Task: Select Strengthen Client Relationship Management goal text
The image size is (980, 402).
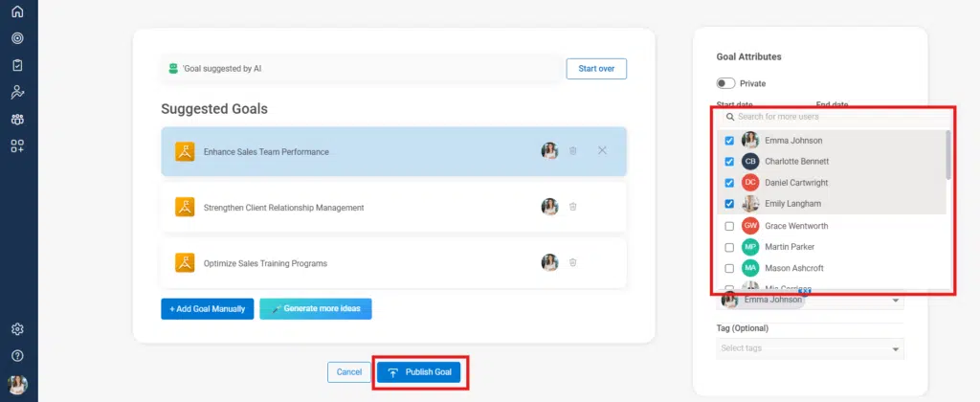Action: (x=283, y=208)
